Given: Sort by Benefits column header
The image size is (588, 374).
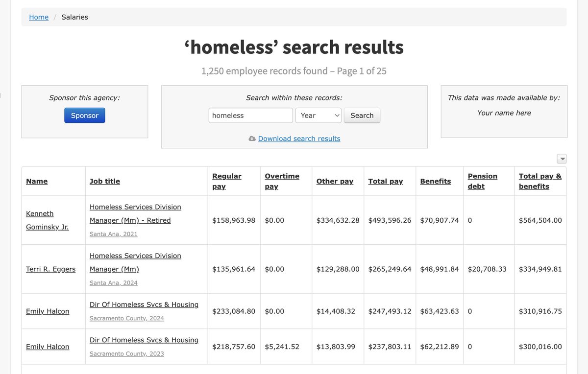Looking at the screenshot, I should 436,181.
